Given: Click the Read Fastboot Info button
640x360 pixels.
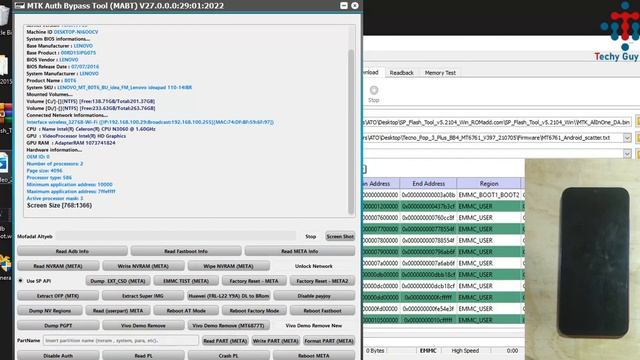Looking at the screenshot, I should [x=186, y=251].
